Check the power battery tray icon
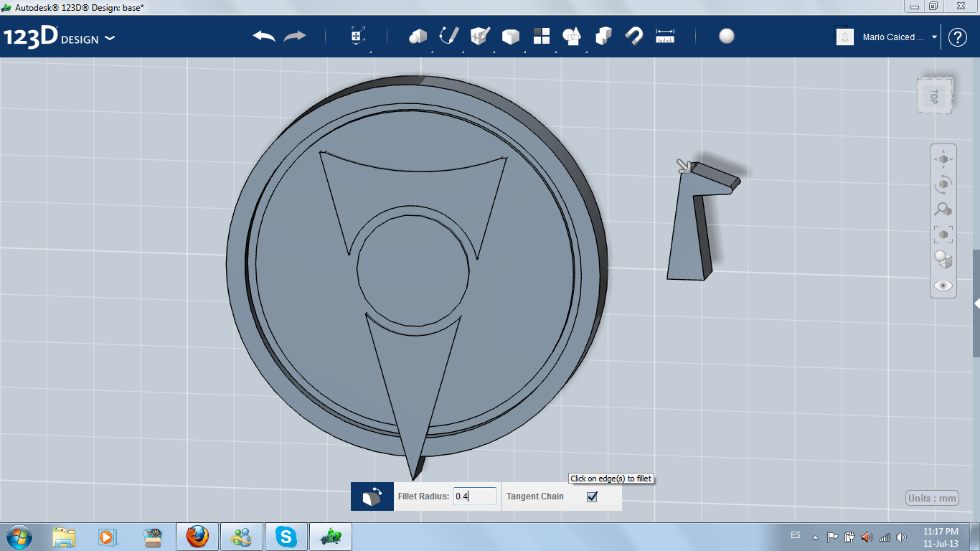Screen dimensions: 980x551 tap(850, 537)
